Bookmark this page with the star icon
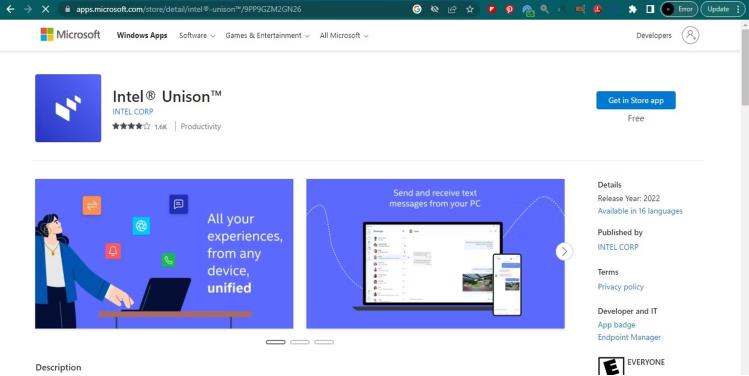749x376 pixels. [470, 9]
